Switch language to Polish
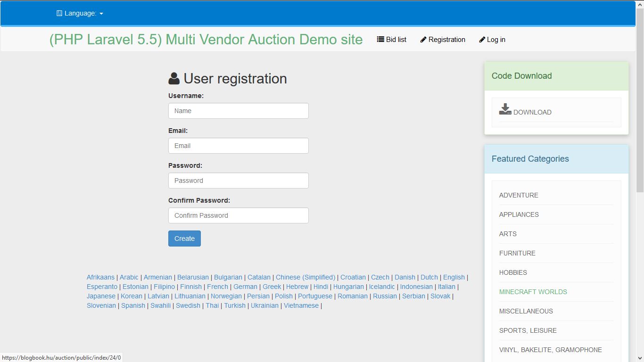644x362 pixels. click(284, 296)
